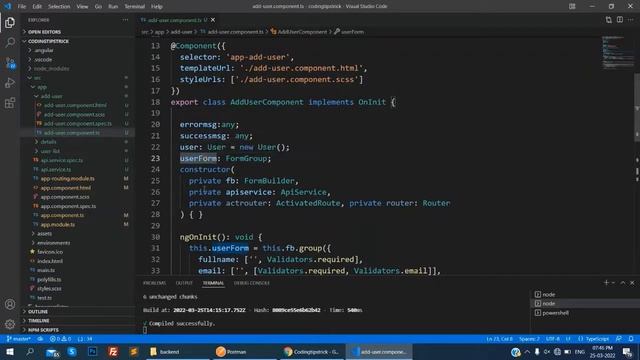Expand the NPM Scripts section
Viewport: 640px width, 360px height.
[x=78, y=330]
